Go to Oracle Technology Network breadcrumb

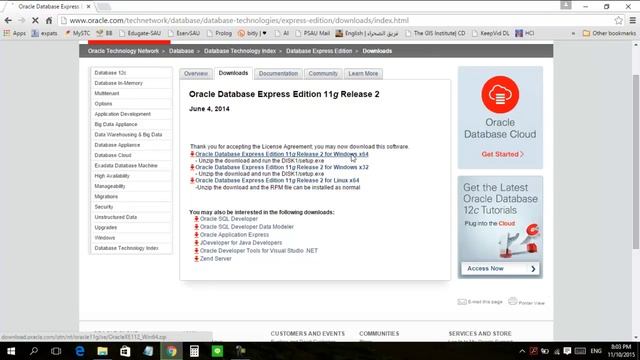pos(123,51)
